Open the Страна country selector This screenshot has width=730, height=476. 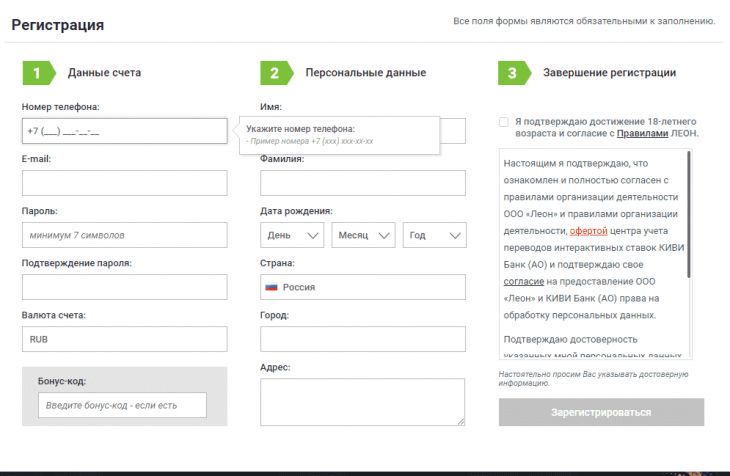pyautogui.click(x=362, y=287)
